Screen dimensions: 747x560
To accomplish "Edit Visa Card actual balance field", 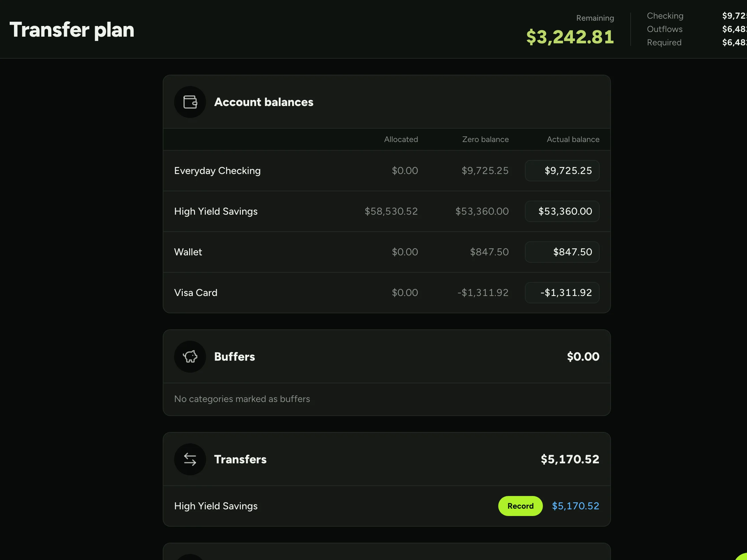I will coord(562,293).
